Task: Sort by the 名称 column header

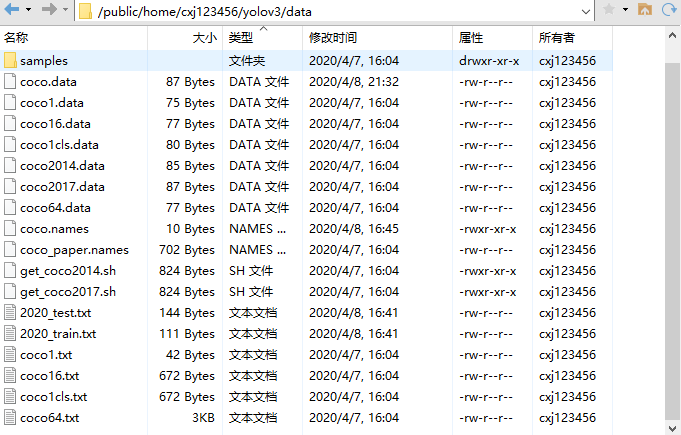Action: coord(74,38)
